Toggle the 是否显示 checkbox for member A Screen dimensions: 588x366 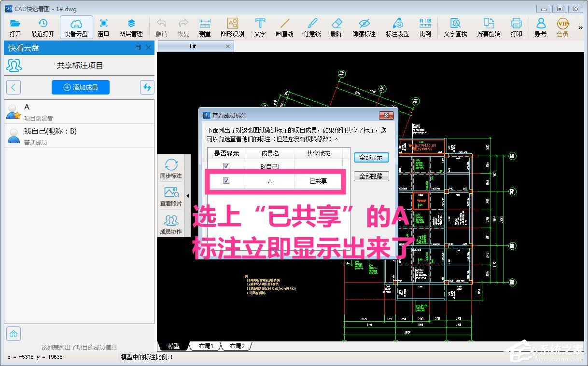click(226, 181)
